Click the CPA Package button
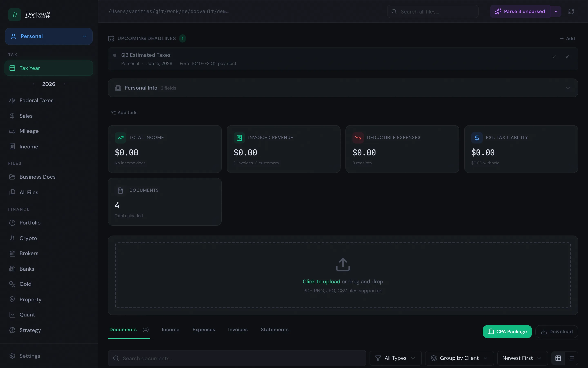 (x=507, y=331)
